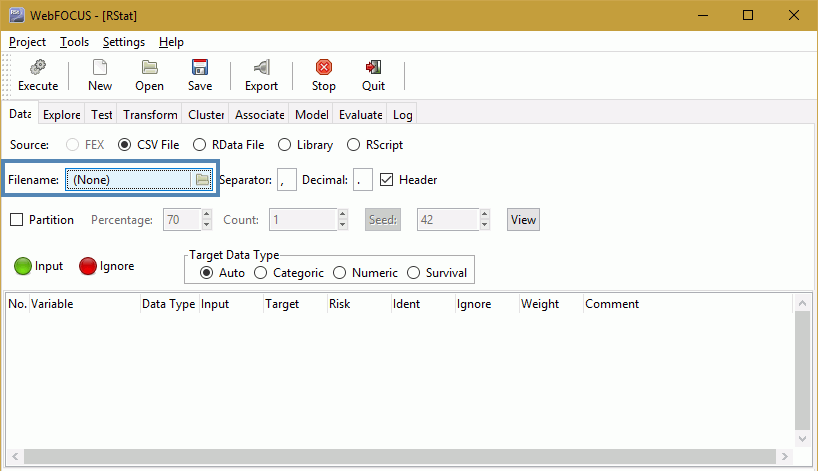This screenshot has width=818, height=471.
Task: Open the Project menu
Action: 27,42
